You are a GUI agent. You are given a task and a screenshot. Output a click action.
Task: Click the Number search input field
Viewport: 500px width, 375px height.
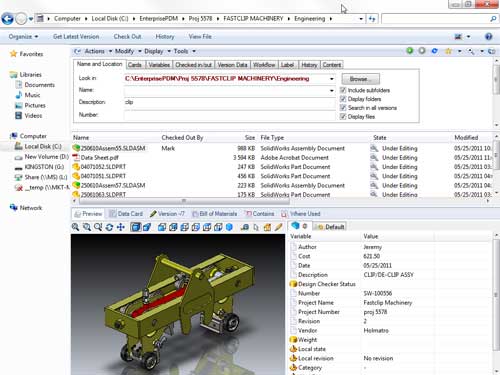[x=229, y=115]
